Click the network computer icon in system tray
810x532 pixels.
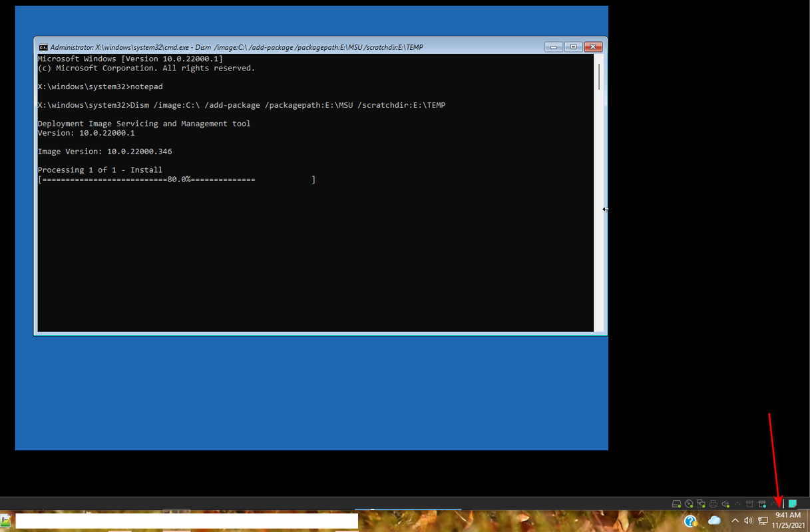pyautogui.click(x=763, y=521)
